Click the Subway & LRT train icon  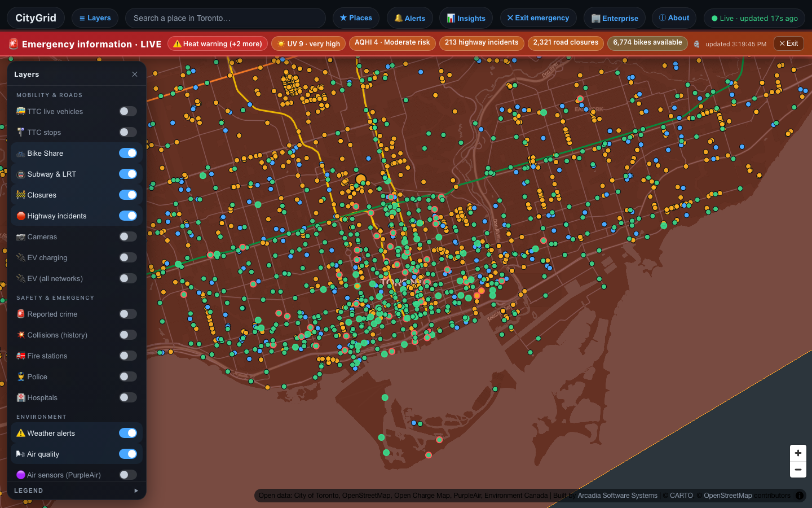pos(21,174)
